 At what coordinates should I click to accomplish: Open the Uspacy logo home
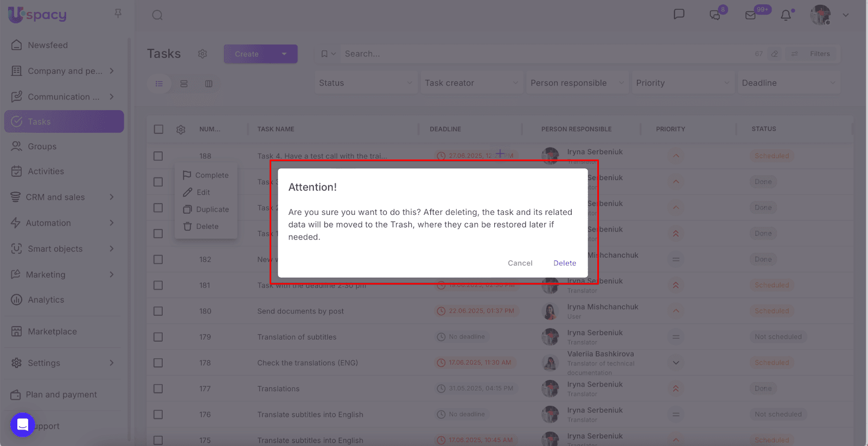(x=37, y=15)
